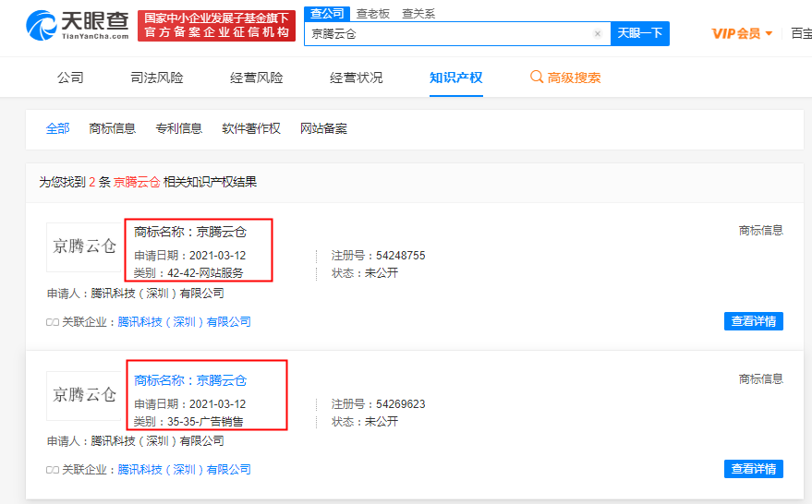812x504 pixels.
Task: Select the 查老板 search tab
Action: pos(373,14)
